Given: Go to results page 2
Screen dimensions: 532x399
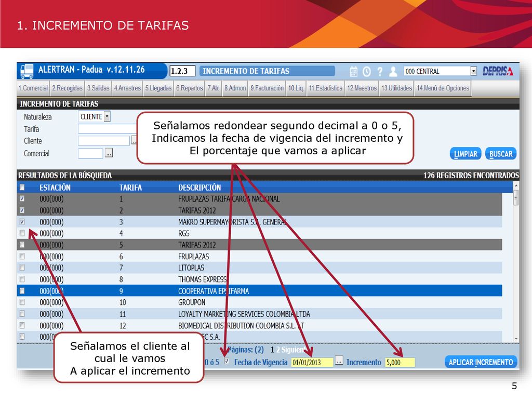Looking at the screenshot, I should [277, 350].
